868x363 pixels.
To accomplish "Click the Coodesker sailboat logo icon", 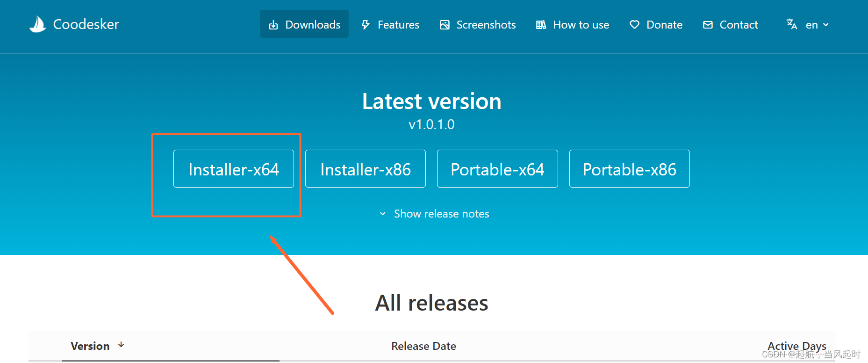I will (38, 24).
